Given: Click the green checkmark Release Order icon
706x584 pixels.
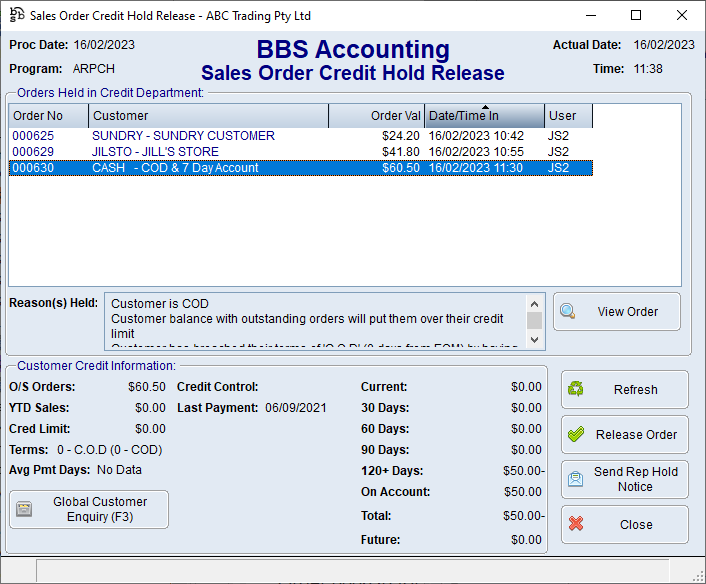Looking at the screenshot, I should (x=576, y=435).
